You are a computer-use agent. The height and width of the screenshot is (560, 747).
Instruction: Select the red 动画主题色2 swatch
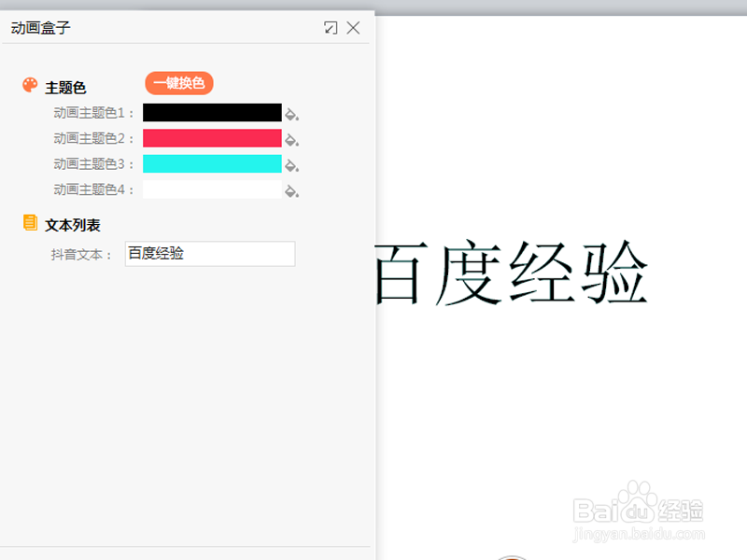212,138
